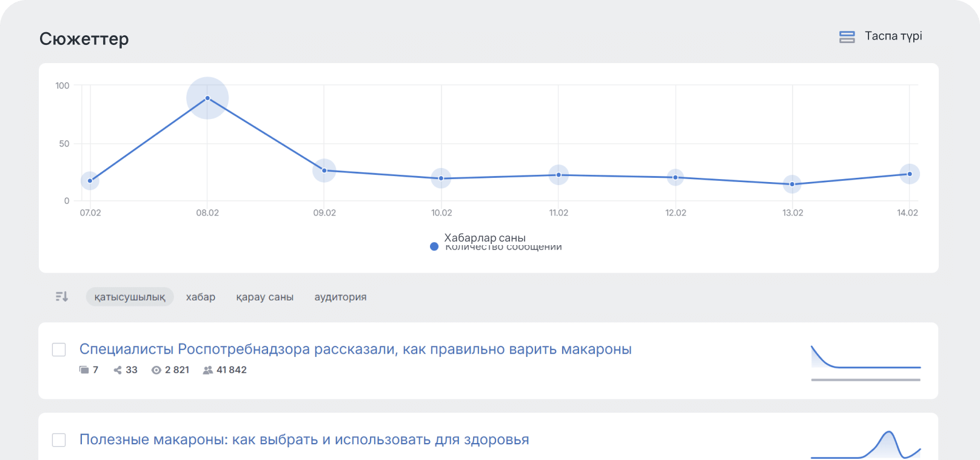
Task: Click the Хабарлар саны legend label
Action: (485, 238)
